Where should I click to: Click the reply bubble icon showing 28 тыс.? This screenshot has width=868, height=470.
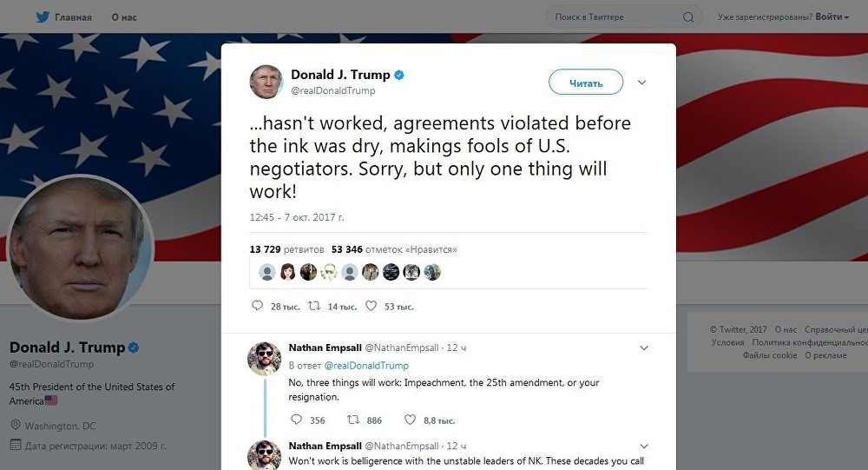[258, 306]
